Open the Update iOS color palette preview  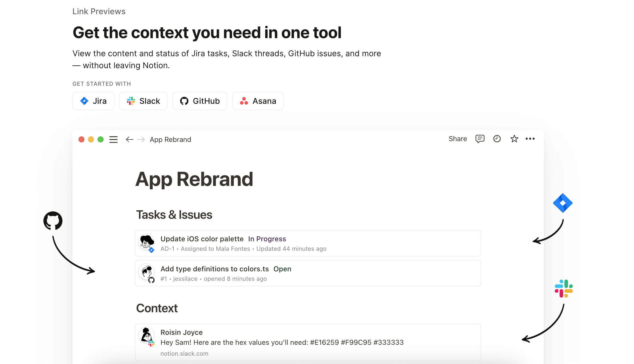(308, 243)
